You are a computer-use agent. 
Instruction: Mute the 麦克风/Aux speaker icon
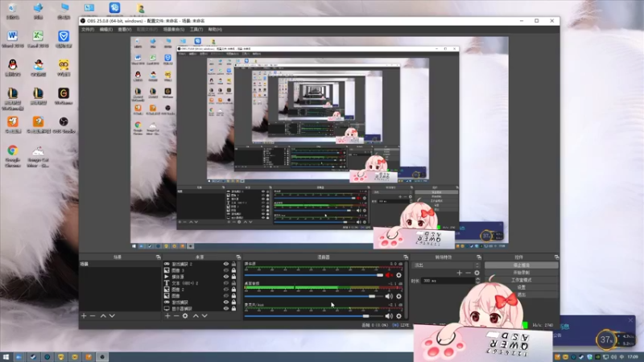click(x=389, y=316)
